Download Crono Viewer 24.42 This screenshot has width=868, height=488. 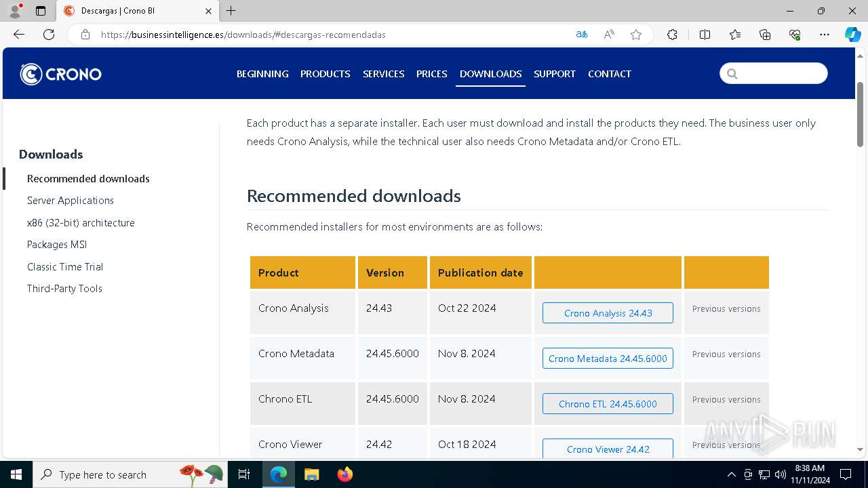click(608, 449)
